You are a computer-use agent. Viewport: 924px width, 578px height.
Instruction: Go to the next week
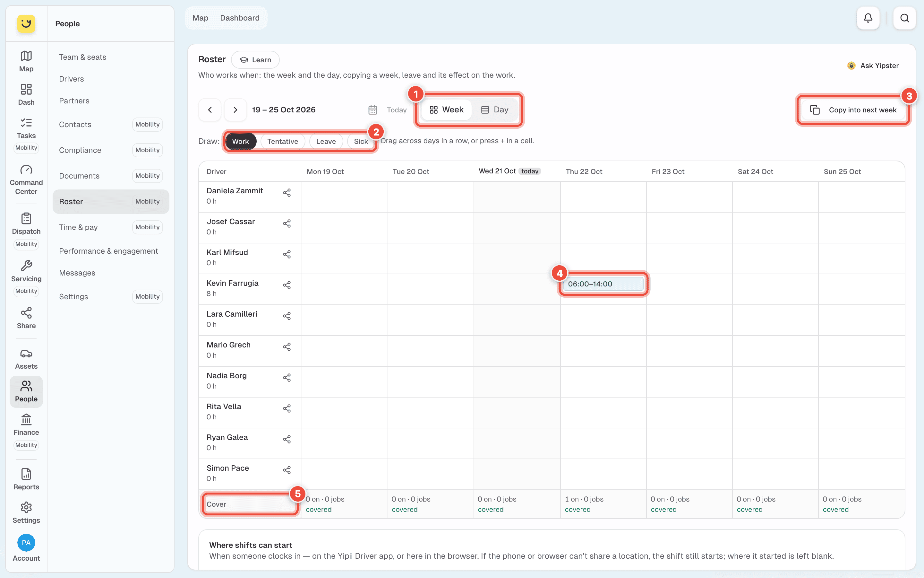tap(235, 110)
